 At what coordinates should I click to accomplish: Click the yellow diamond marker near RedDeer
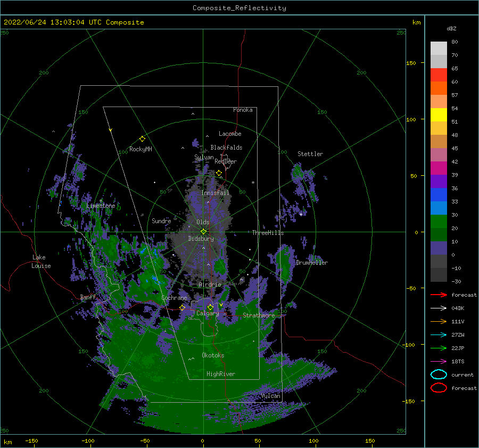(x=219, y=173)
